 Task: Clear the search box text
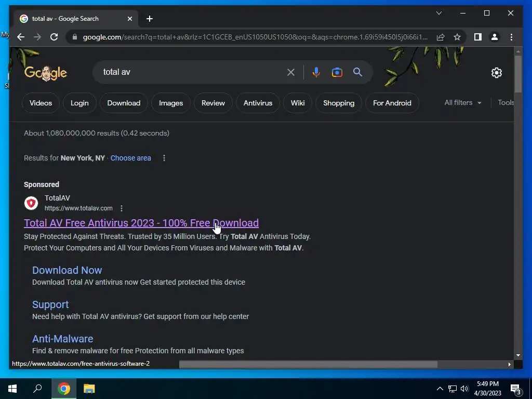click(x=291, y=72)
